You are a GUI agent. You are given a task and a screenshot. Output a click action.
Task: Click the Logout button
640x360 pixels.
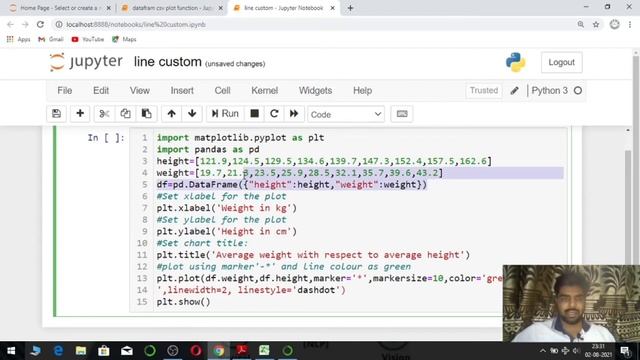tap(561, 62)
